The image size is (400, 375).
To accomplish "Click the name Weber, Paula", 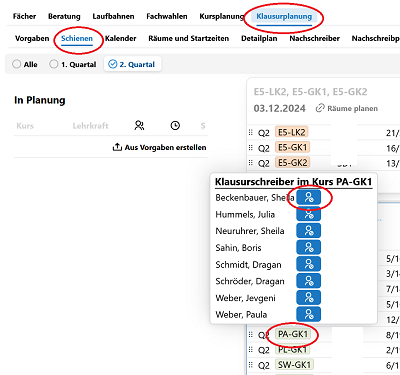I will 241,315.
